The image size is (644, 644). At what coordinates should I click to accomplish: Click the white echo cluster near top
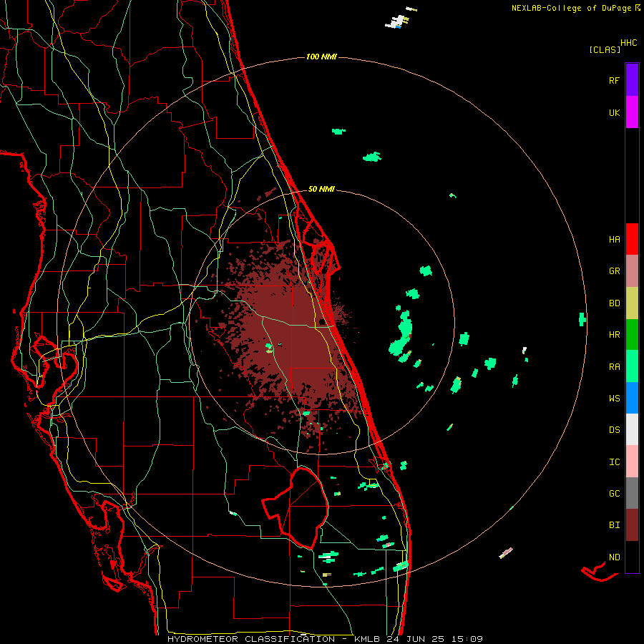click(397, 21)
